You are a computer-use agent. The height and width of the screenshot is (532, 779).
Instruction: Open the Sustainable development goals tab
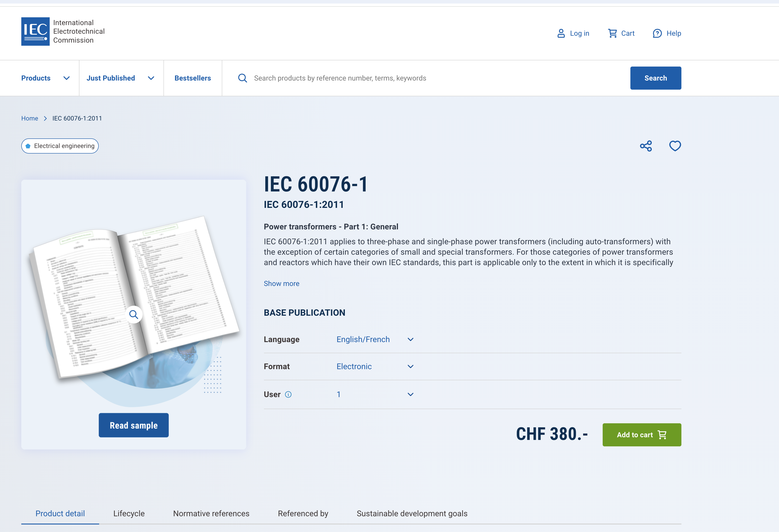[x=412, y=514]
